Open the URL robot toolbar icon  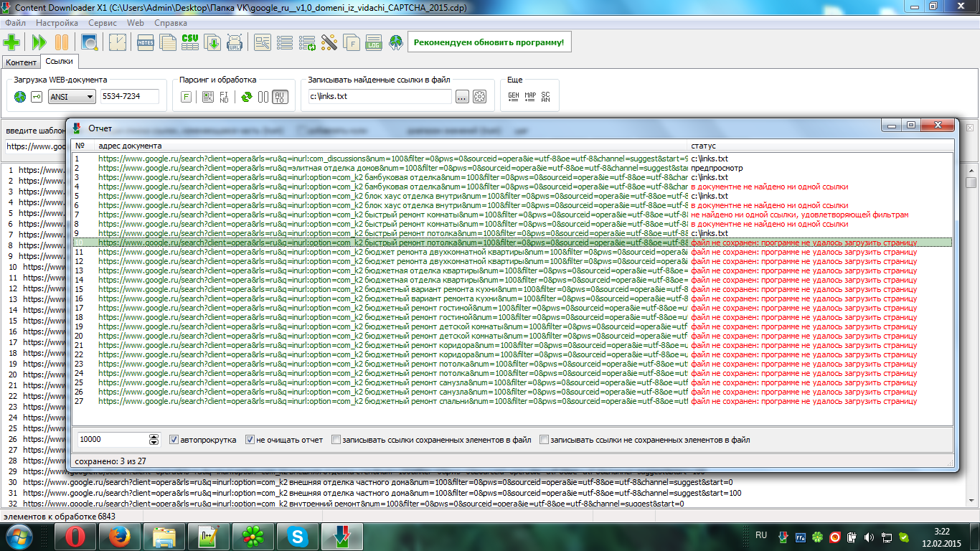(235, 42)
